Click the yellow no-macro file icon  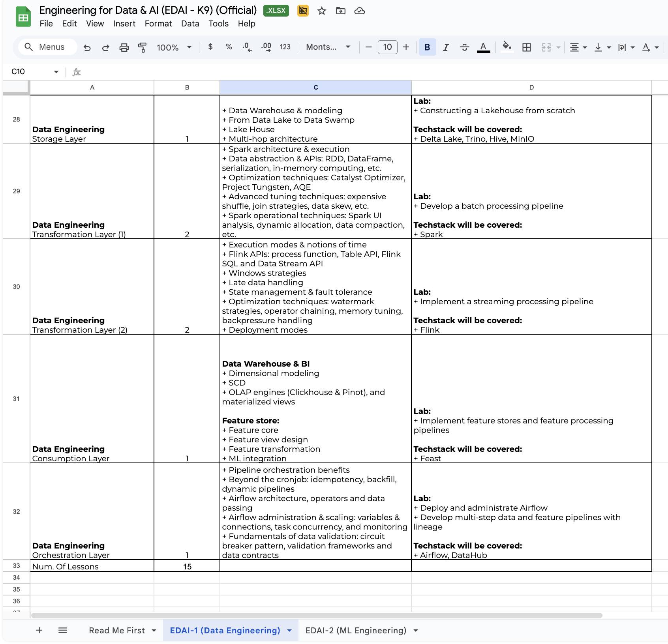point(303,11)
